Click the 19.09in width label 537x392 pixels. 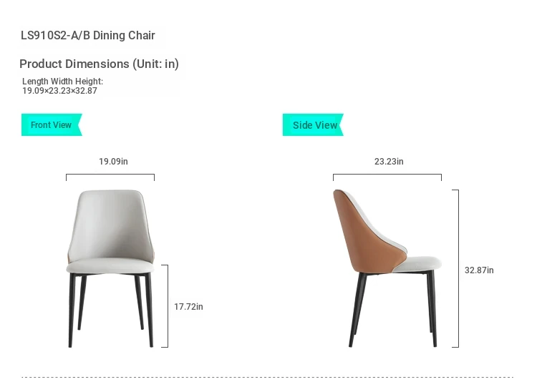(113, 162)
